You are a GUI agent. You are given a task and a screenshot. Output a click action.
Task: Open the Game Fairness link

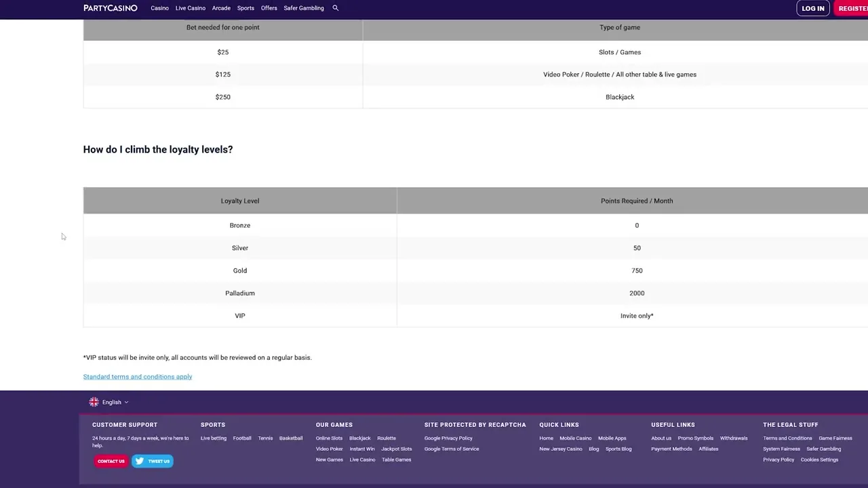(x=835, y=438)
